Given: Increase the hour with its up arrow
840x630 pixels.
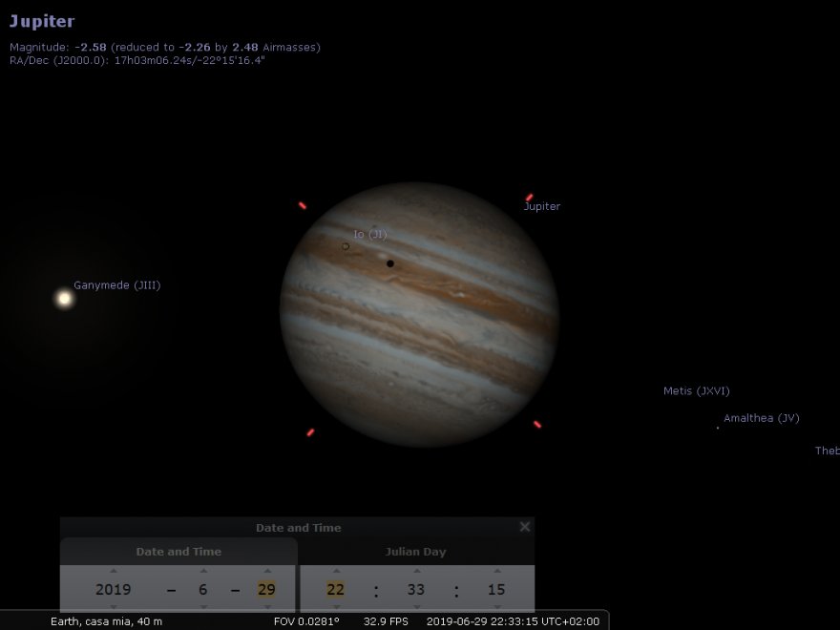Looking at the screenshot, I should [335, 571].
